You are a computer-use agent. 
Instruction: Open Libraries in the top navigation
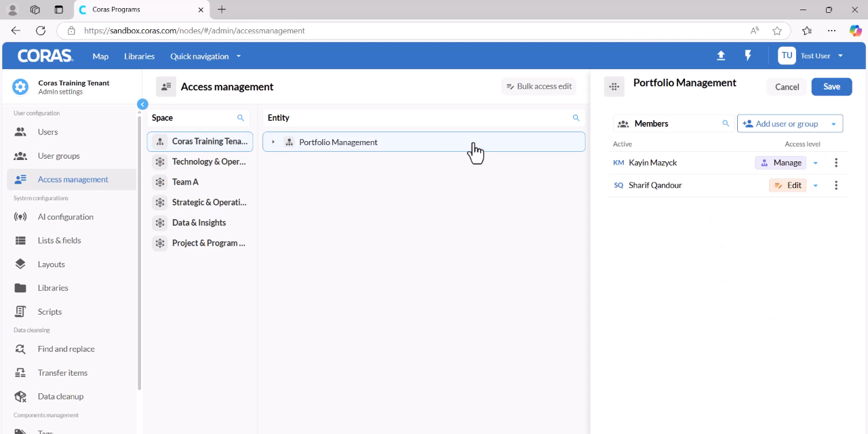[139, 56]
